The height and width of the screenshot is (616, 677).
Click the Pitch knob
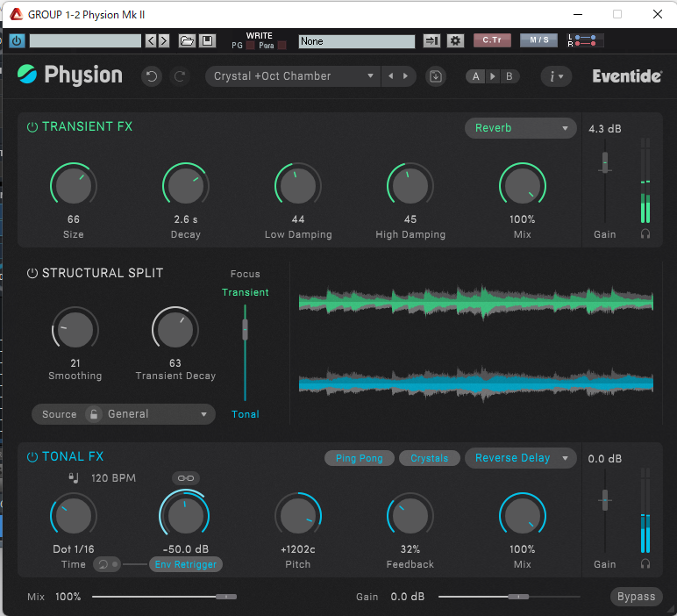298,515
